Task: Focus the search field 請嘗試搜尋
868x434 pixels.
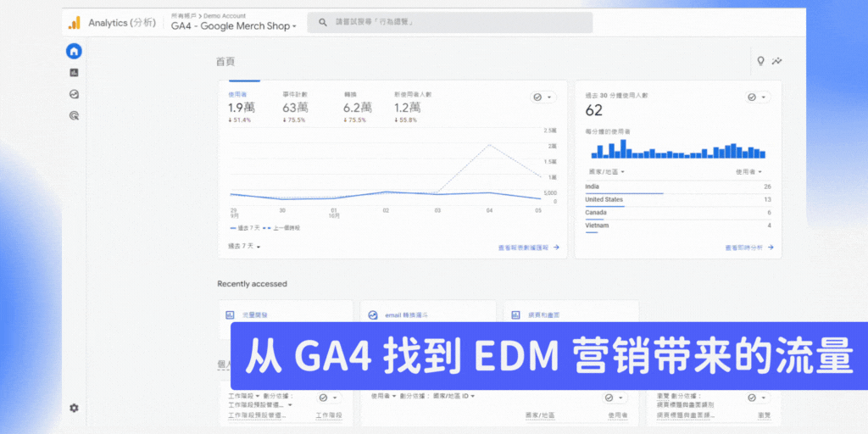Action: point(449,23)
